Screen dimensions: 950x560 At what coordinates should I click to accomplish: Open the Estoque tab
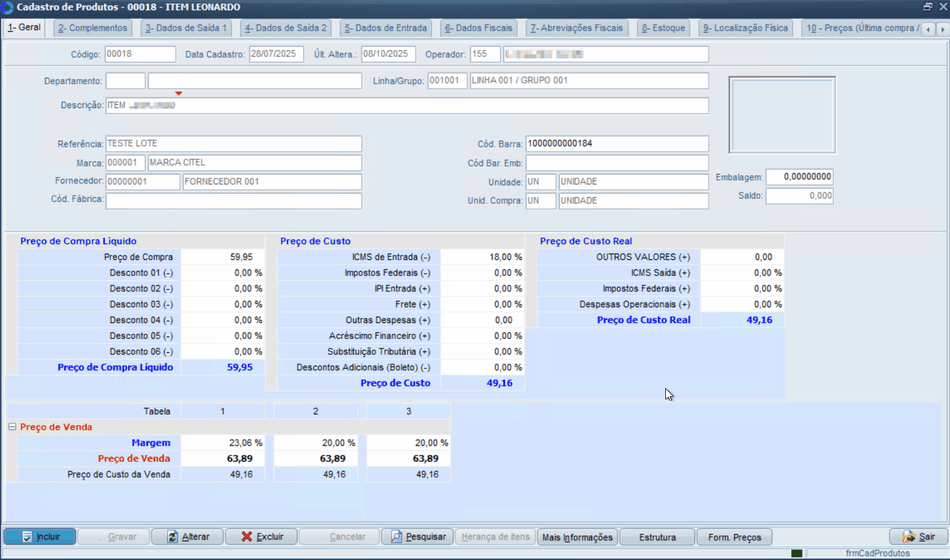(x=663, y=28)
